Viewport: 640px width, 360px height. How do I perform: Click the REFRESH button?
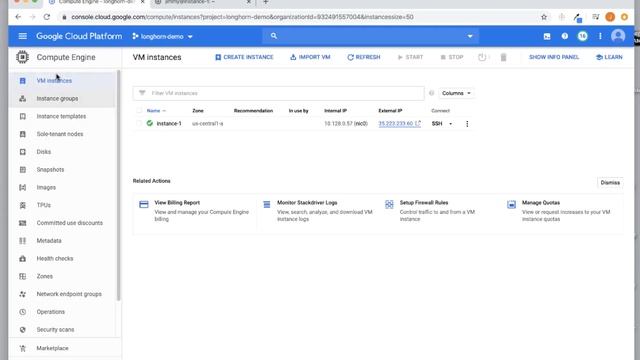tap(364, 57)
